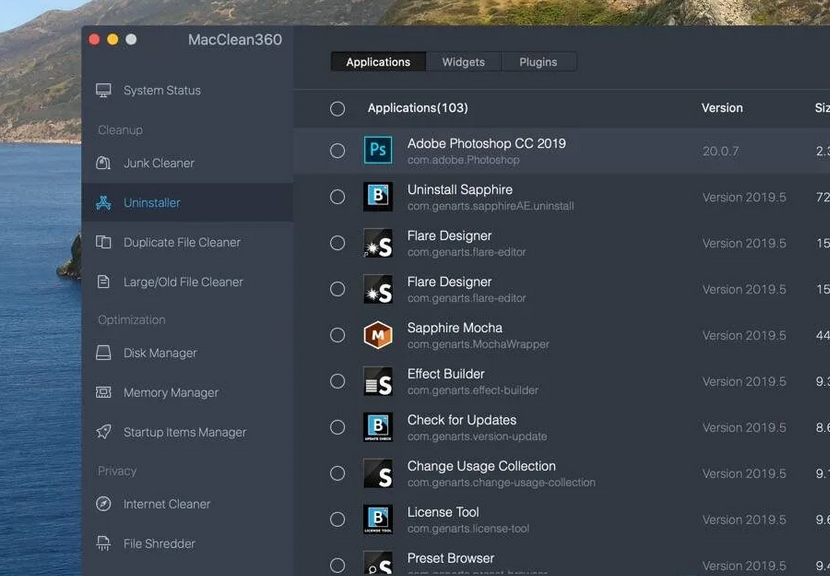Open Large/Old File Cleaner icon
This screenshot has height=576, width=830.
103,282
